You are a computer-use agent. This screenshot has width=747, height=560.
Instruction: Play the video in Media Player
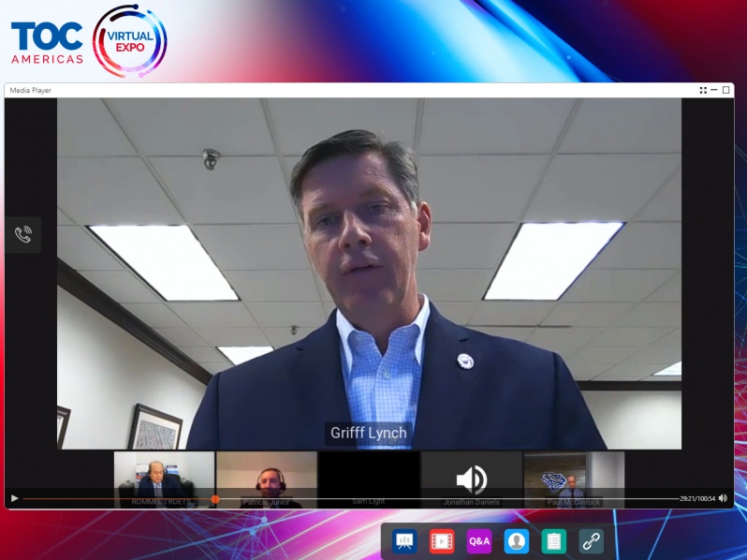click(14, 498)
